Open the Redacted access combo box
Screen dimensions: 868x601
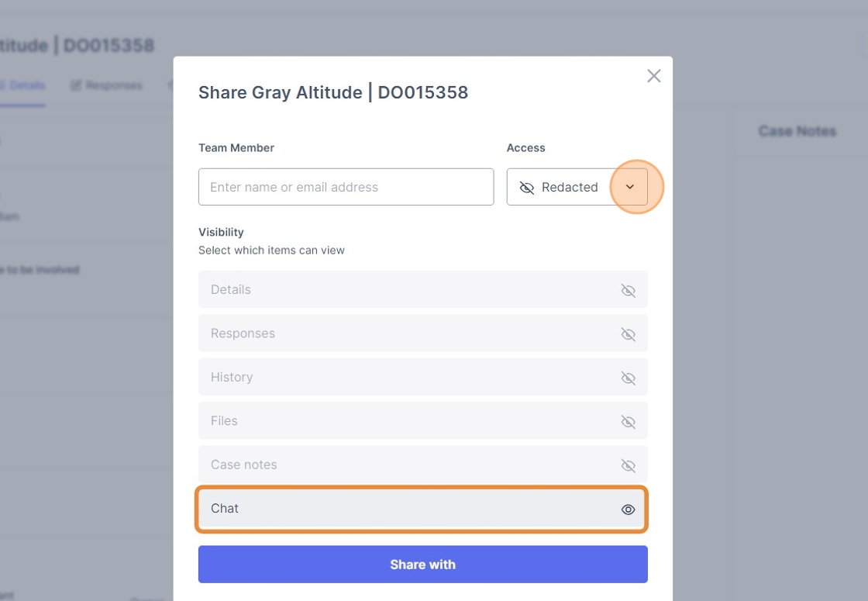coord(577,187)
